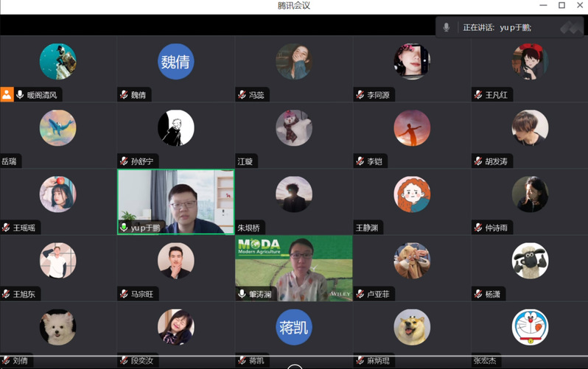Screen dimensions: 588x369
Task: Click the muted mic icon for 杨潇
Action: tap(478, 294)
